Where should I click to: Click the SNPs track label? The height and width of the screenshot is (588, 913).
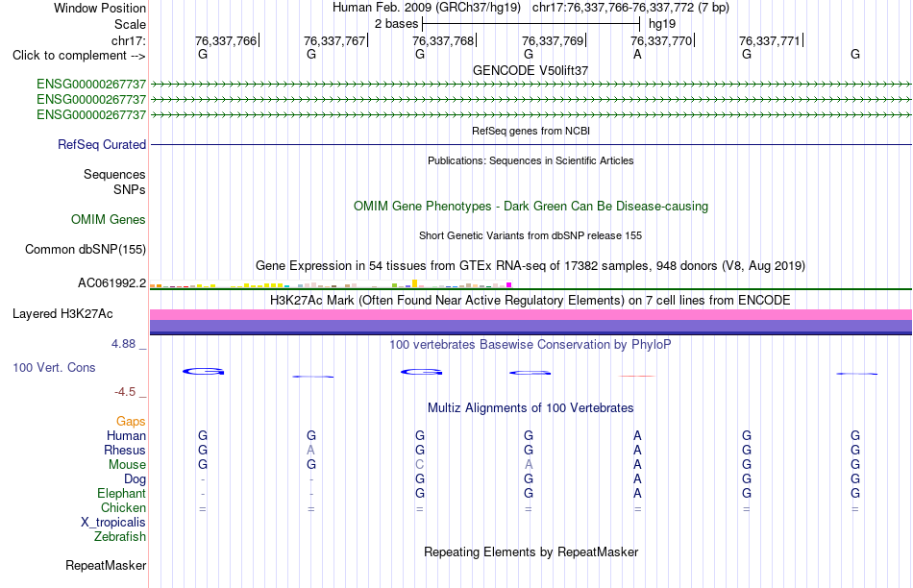coord(130,190)
